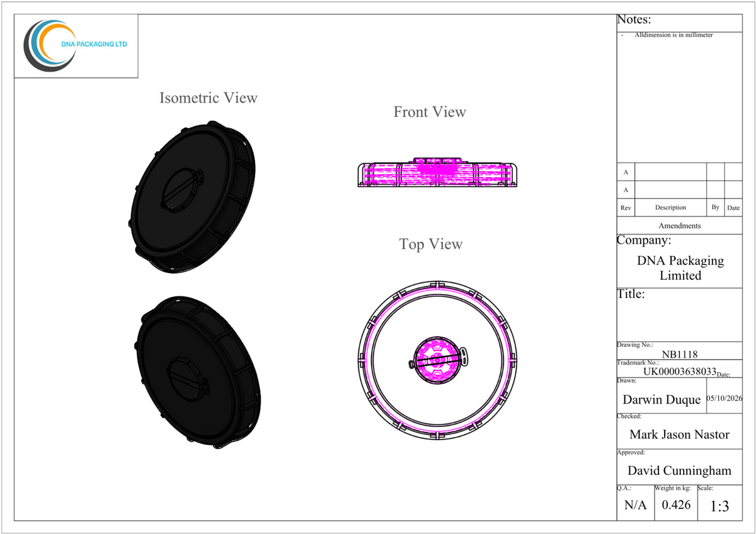Click the lower isometric lid drawing
This screenshot has height=534, width=756.
[197, 373]
